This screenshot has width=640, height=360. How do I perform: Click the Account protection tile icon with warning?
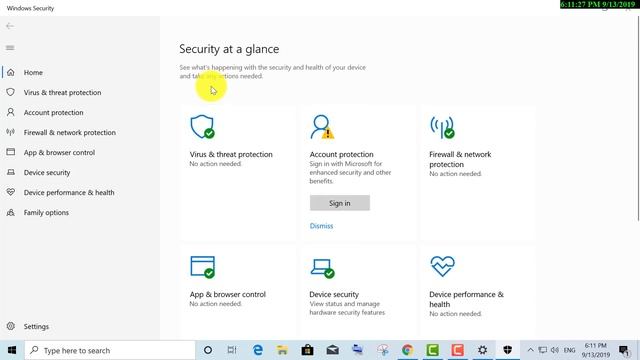pyautogui.click(x=322, y=127)
